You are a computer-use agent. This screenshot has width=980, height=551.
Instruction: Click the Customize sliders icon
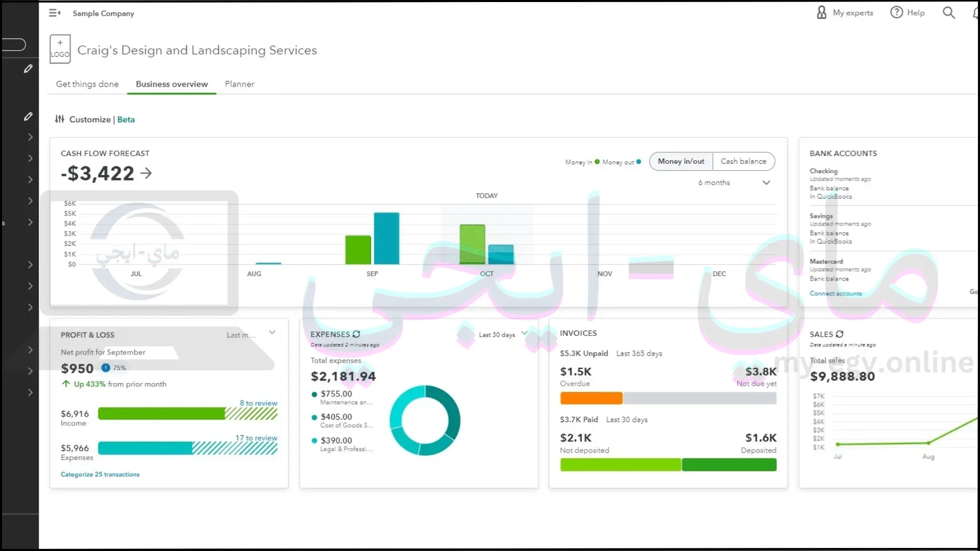point(60,119)
